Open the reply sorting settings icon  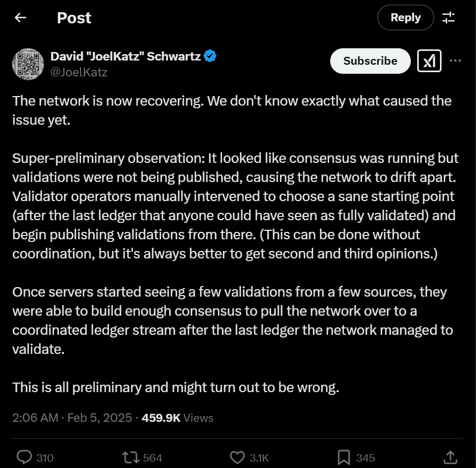(449, 18)
